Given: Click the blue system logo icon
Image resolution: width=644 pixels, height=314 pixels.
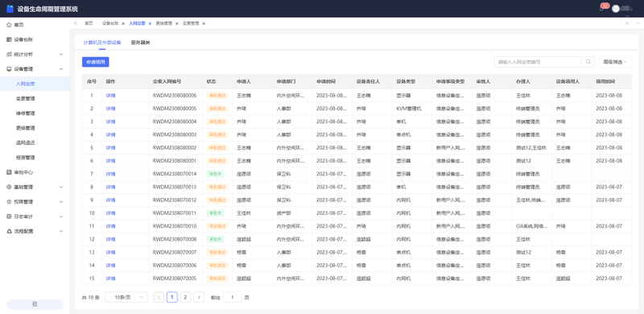Looking at the screenshot, I should point(10,9).
